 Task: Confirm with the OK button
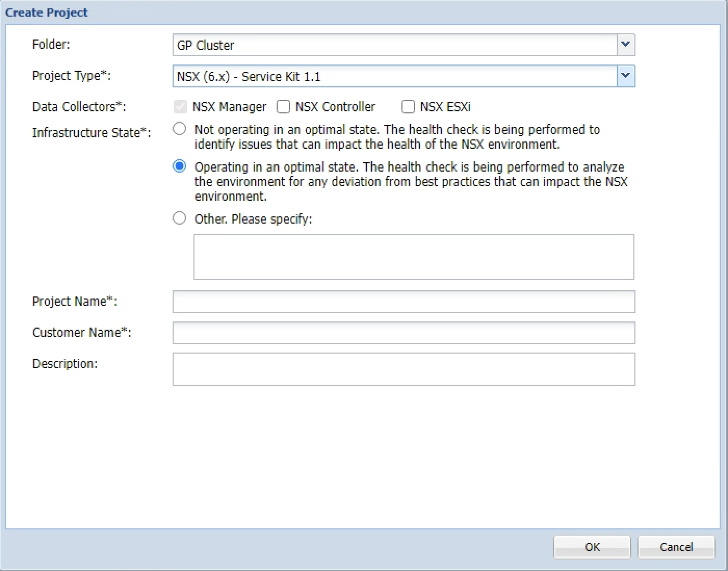592,547
